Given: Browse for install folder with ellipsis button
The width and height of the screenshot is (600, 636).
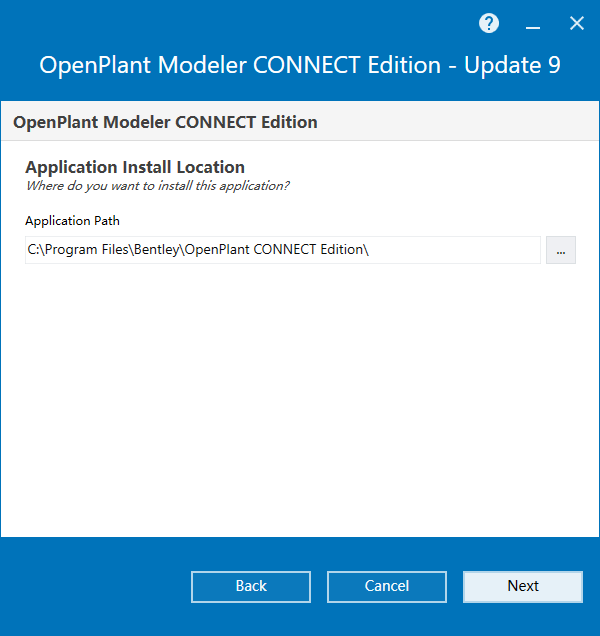Looking at the screenshot, I should coord(561,250).
